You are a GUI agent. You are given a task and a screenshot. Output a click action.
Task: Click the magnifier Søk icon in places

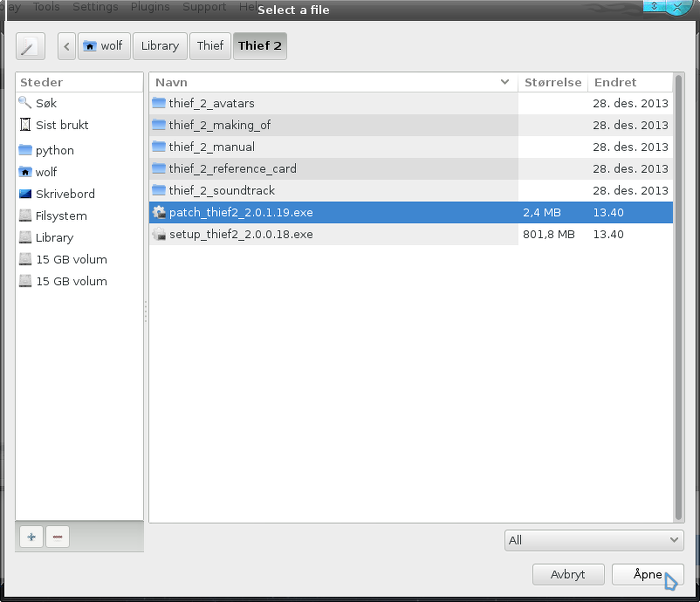pos(25,103)
